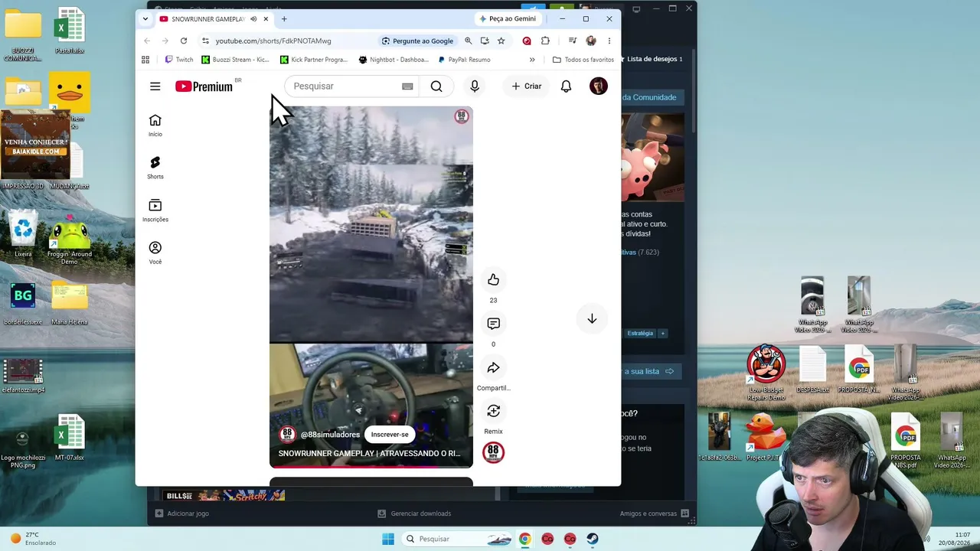Click the Chrome address bar URL
Viewport: 980px width, 551px height.
273,41
